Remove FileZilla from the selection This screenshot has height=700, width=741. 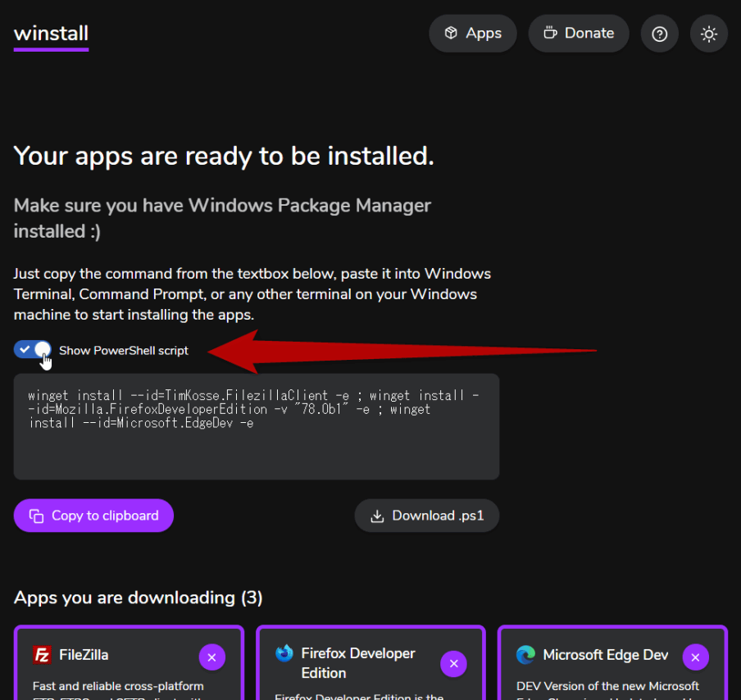pos(211,657)
